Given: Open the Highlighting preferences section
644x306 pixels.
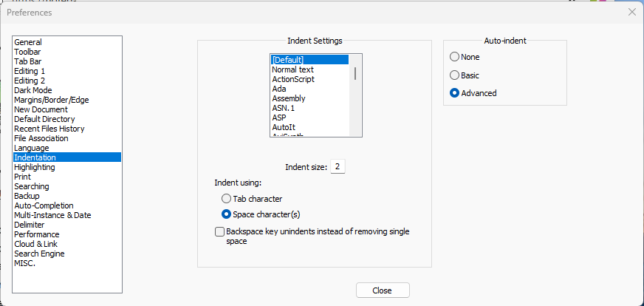Looking at the screenshot, I should click(35, 167).
